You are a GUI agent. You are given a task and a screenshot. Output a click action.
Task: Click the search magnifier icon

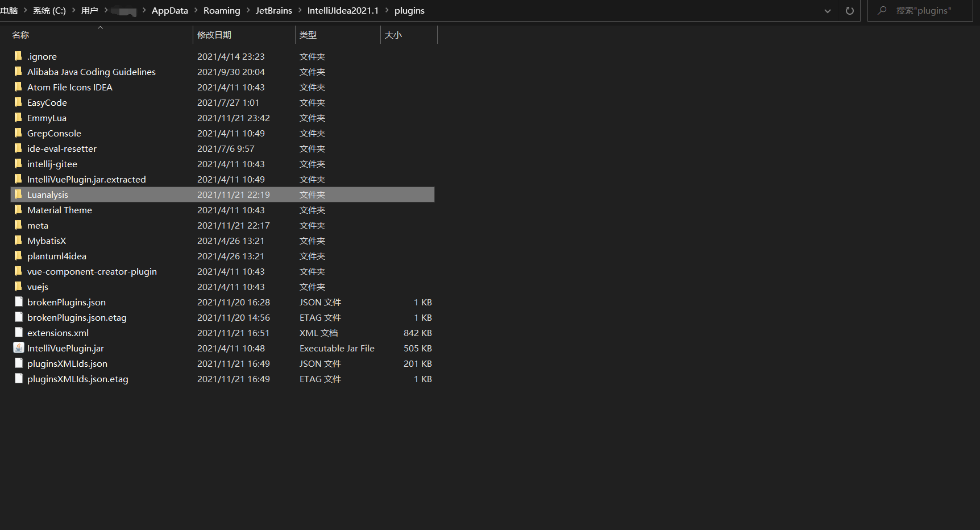[x=881, y=10]
